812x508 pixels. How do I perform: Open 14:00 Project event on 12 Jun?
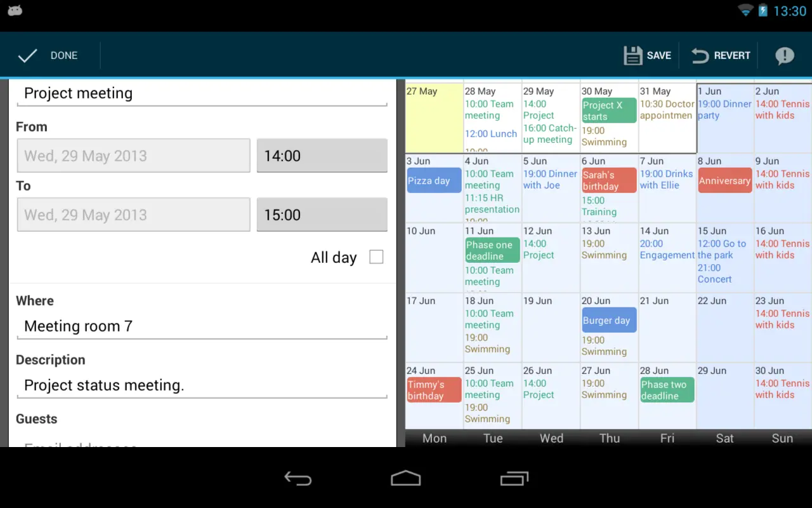539,250
